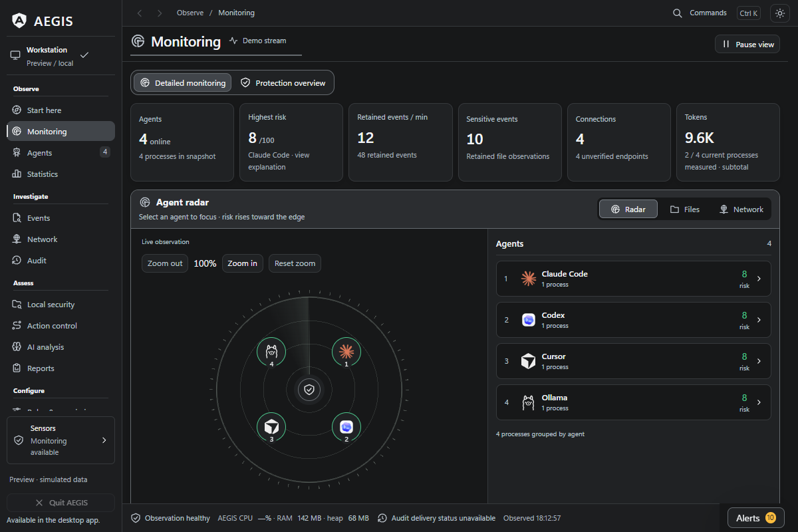Expand the Claude Code agent row
The height and width of the screenshot is (532, 798).
634,279
